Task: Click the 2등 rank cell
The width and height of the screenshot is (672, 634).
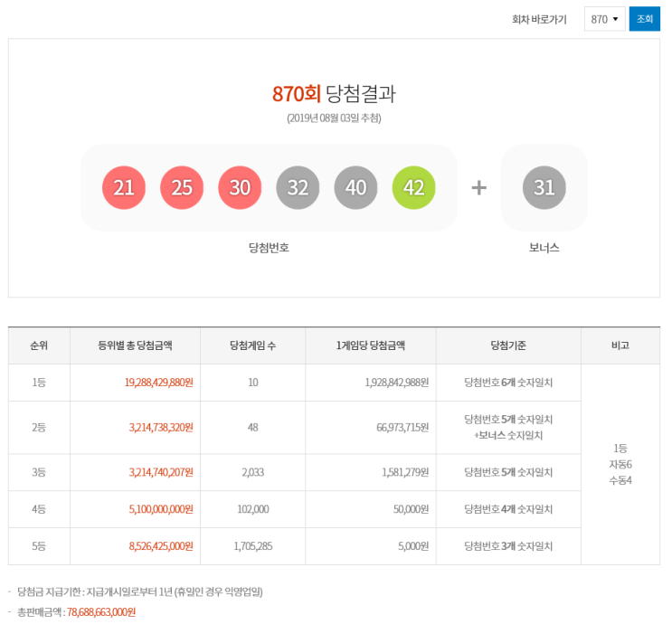Action: (x=39, y=428)
